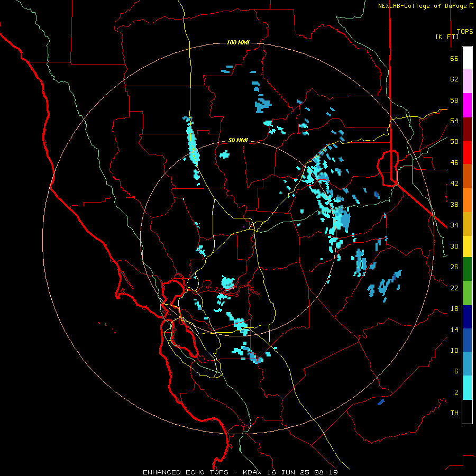Click the legend value 26
The width and height of the screenshot is (476, 476).
[x=454, y=267]
